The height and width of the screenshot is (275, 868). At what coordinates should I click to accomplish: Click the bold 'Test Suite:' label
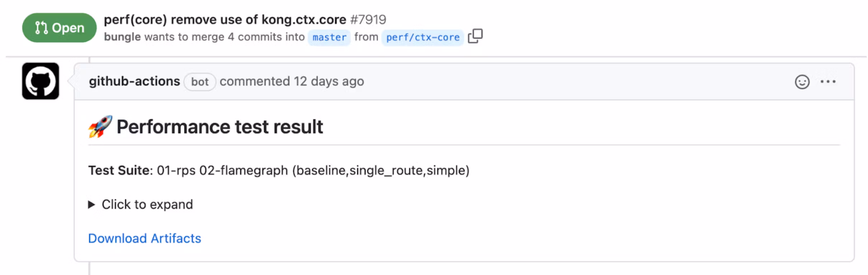[121, 170]
